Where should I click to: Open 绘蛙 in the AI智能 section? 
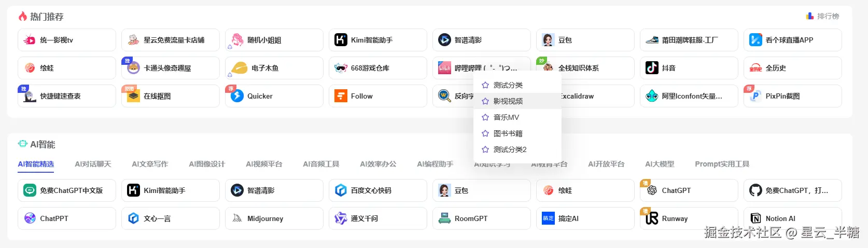(x=585, y=190)
